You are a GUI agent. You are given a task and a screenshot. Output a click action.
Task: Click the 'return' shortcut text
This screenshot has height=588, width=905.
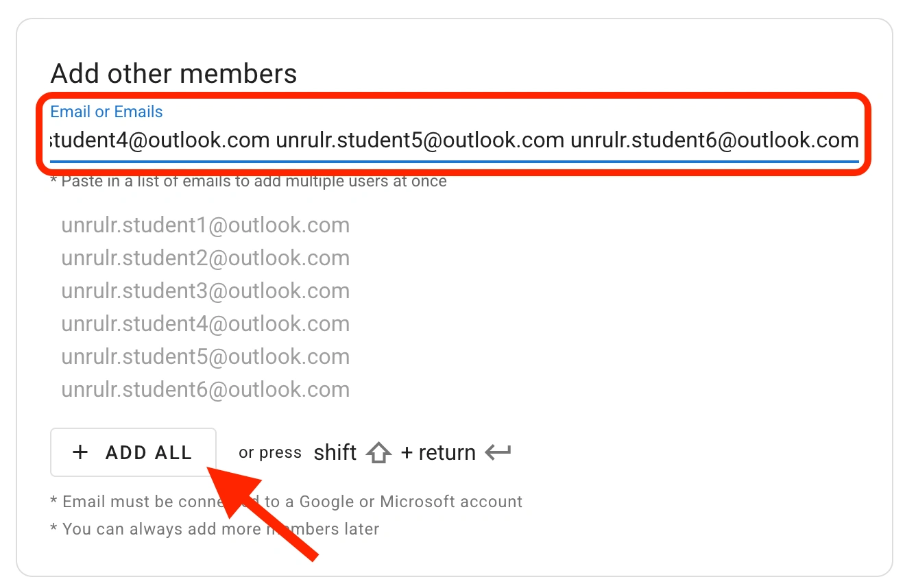pos(446,452)
